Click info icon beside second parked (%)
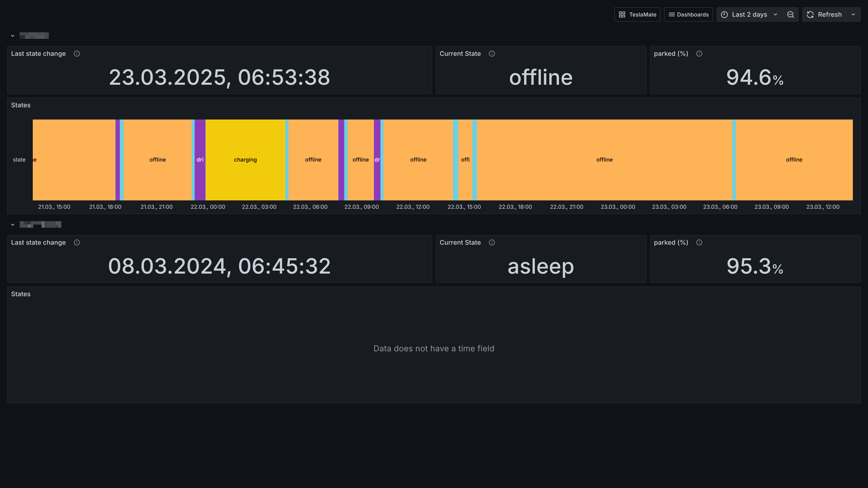This screenshot has width=868, height=488. tap(699, 242)
